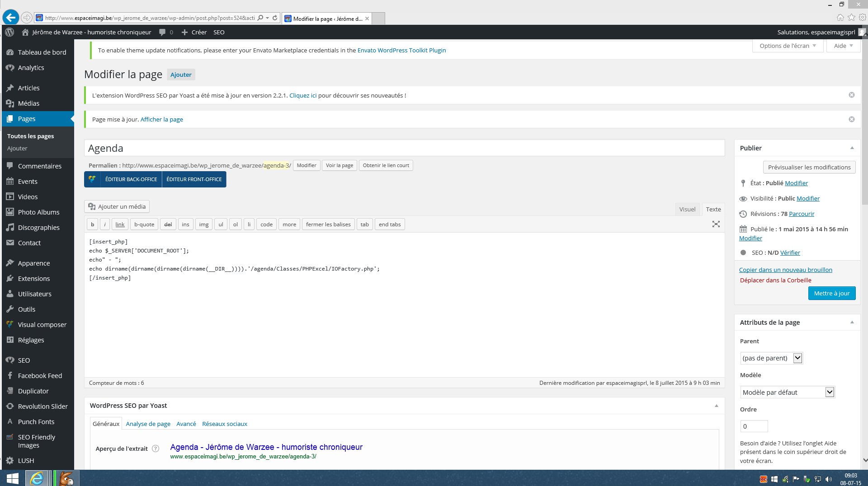868x486 pixels.
Task: Toggle fullscreen distraction-free editor icon
Action: (716, 224)
